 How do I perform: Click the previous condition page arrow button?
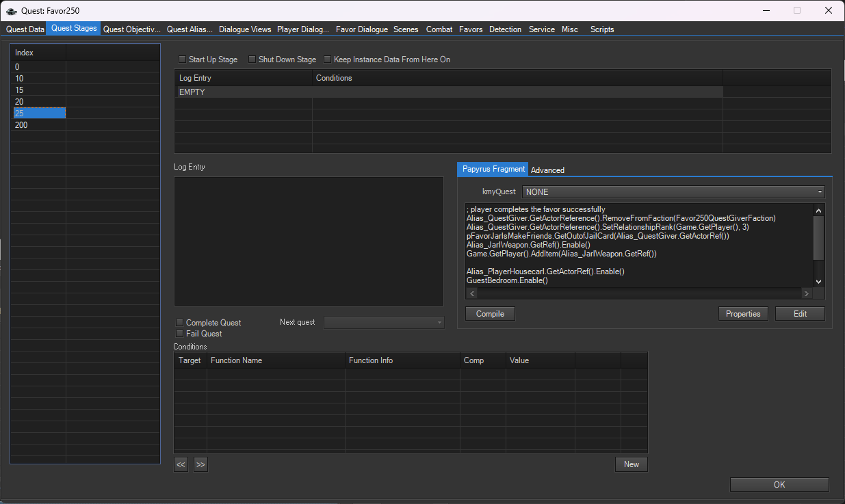click(181, 464)
